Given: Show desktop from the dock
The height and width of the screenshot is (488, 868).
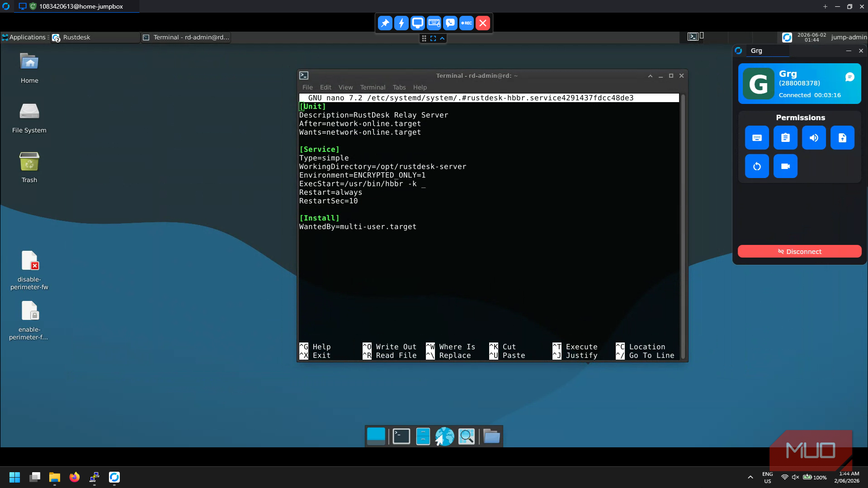Looking at the screenshot, I should coord(376,436).
